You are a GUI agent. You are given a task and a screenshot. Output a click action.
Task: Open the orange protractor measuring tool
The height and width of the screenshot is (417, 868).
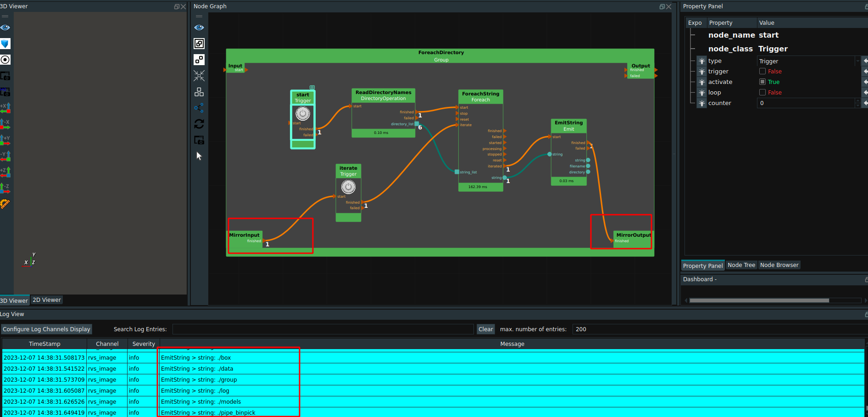[x=5, y=204]
